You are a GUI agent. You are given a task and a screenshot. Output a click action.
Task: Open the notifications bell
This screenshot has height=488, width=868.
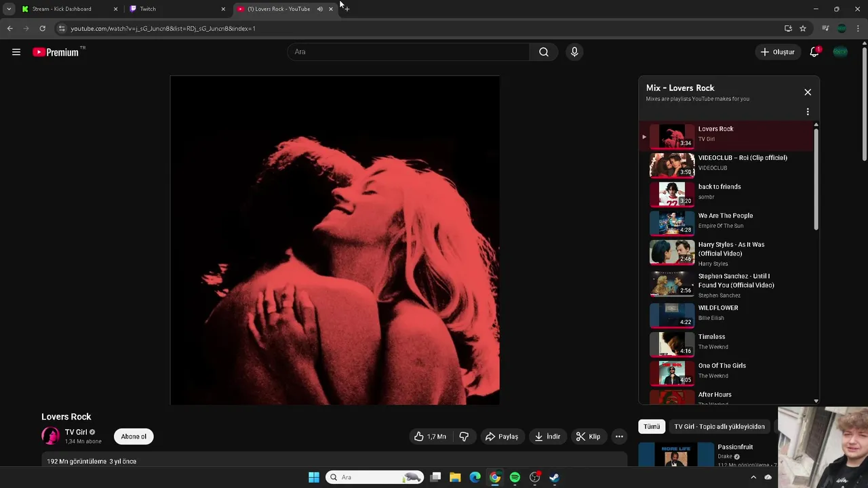814,52
